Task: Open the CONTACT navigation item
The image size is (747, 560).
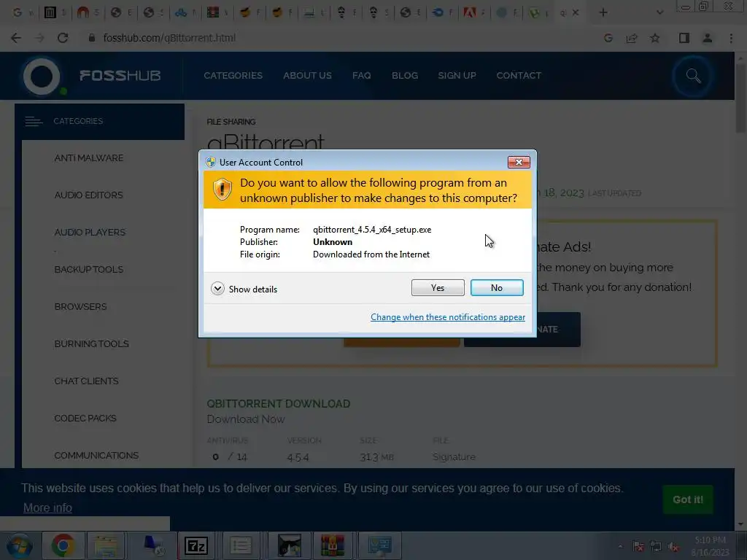Action: pyautogui.click(x=519, y=76)
